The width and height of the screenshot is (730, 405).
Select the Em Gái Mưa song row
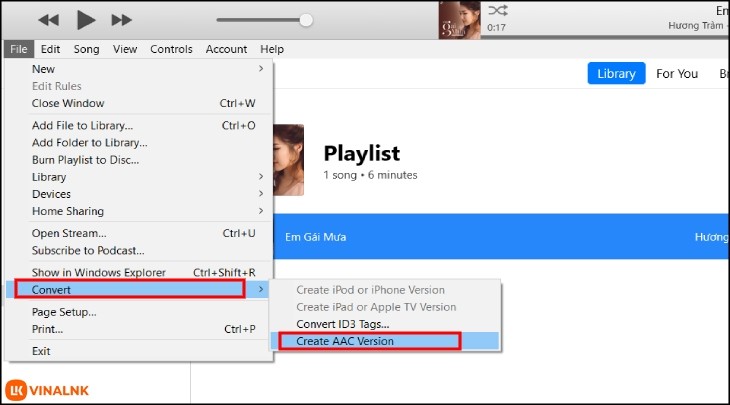coord(480,238)
